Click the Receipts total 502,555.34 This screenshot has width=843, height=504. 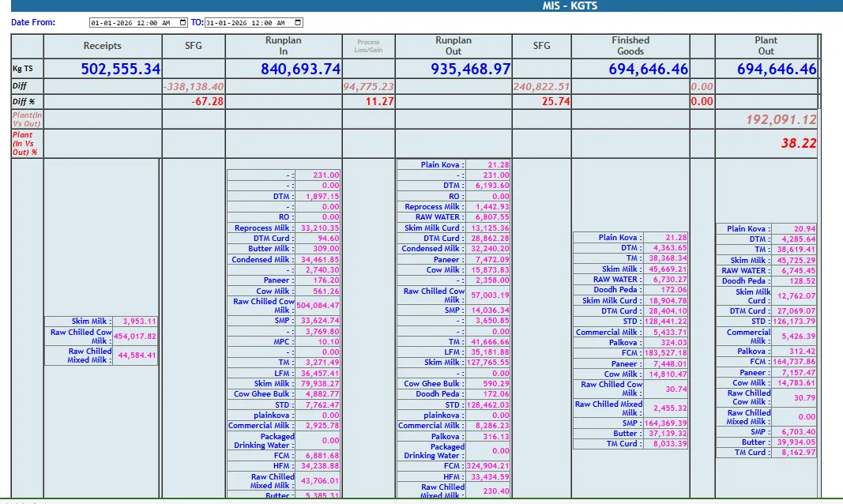click(120, 69)
